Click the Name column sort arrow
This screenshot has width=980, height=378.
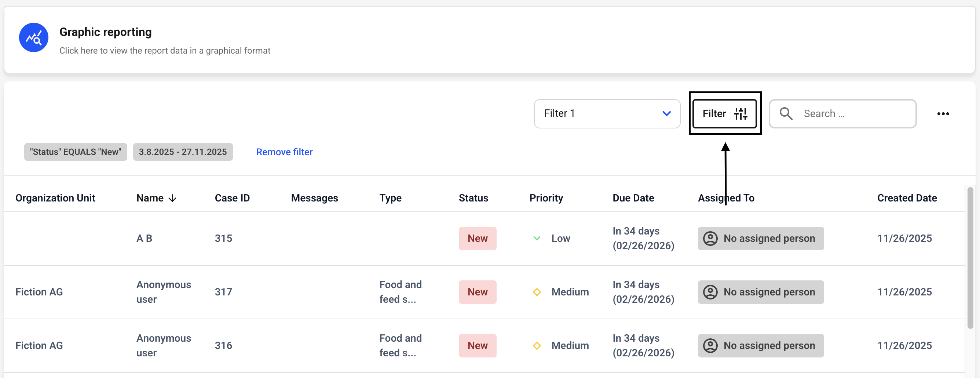click(x=172, y=198)
